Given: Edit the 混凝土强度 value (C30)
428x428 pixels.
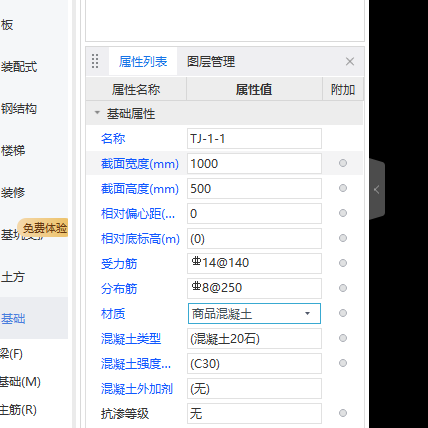Looking at the screenshot, I should tap(254, 363).
